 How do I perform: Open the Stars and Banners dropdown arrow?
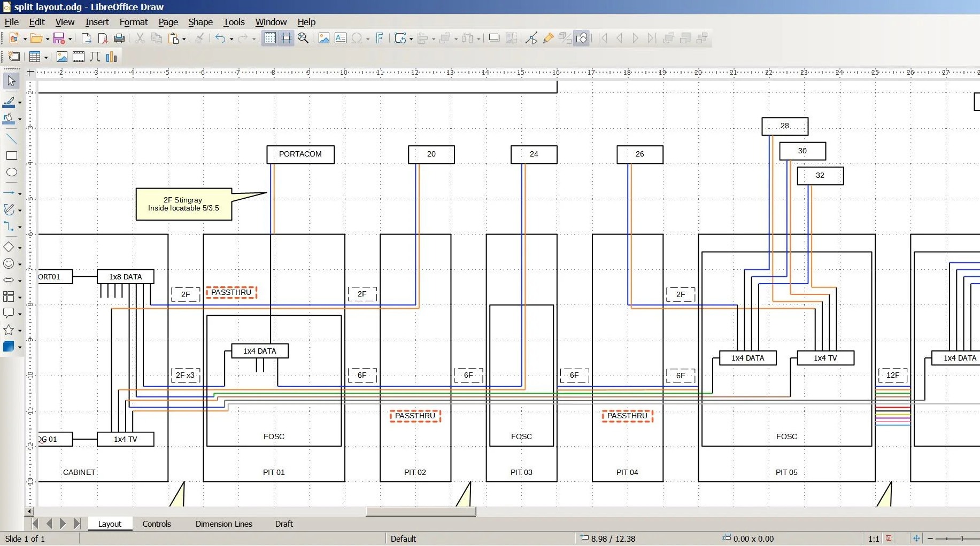[x=20, y=331]
